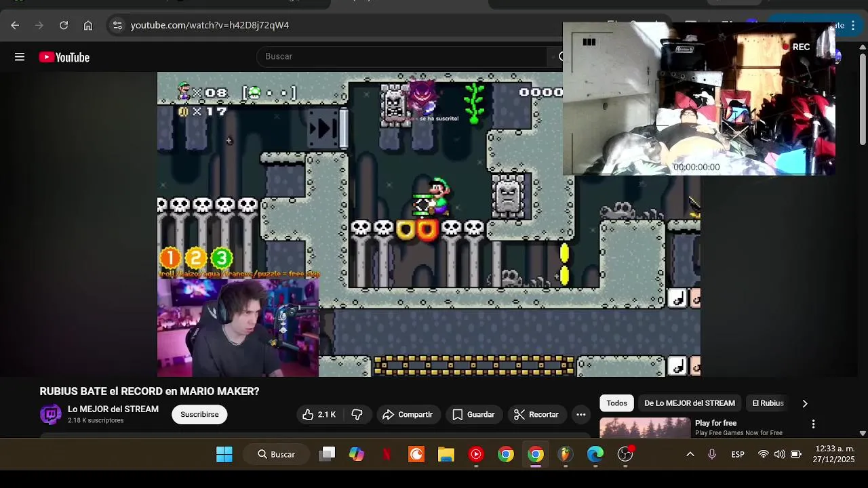Viewport: 868px width, 488px height.
Task: Open Microsoft Edge from the taskbar
Action: point(595,454)
